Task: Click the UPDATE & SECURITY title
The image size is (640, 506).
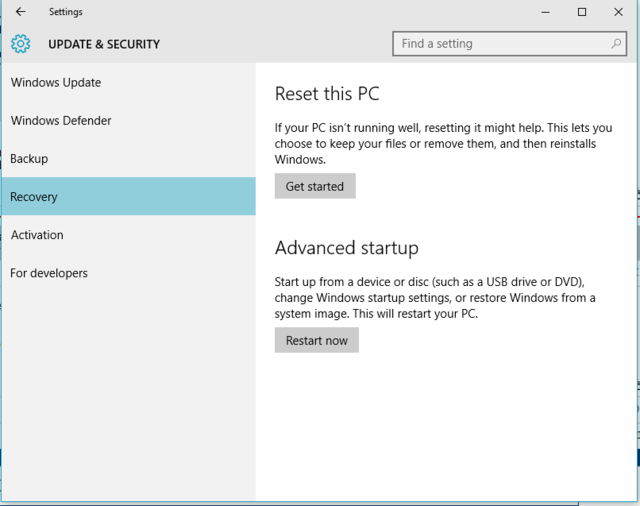Action: click(x=104, y=44)
